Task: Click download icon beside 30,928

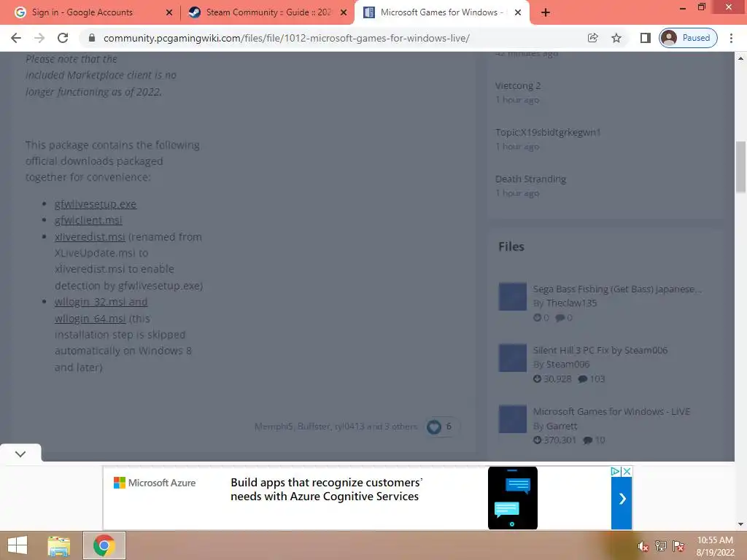Action: pyautogui.click(x=538, y=379)
